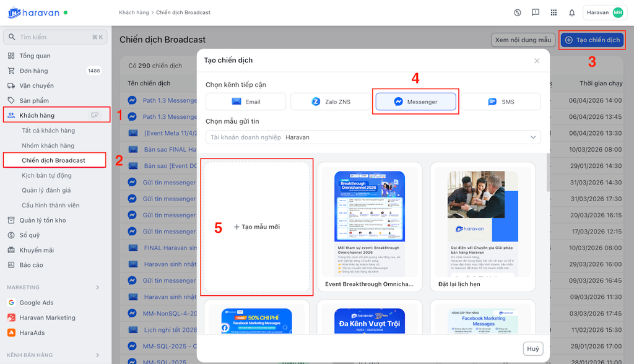Viewport: 634px width, 364px height.
Task: Select the Đặt lại lịch hẹn template
Action: tap(482, 227)
